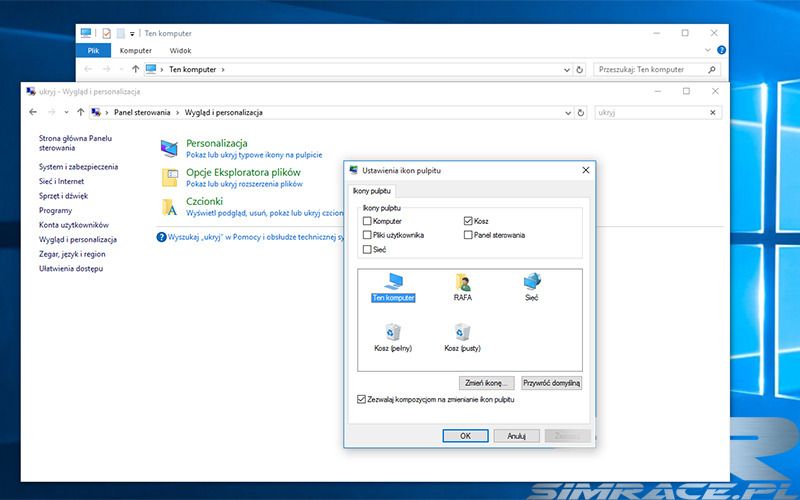Image resolution: width=800 pixels, height=500 pixels.
Task: Select the Kosz (pusty) recycle bin icon
Action: pyautogui.click(x=462, y=332)
